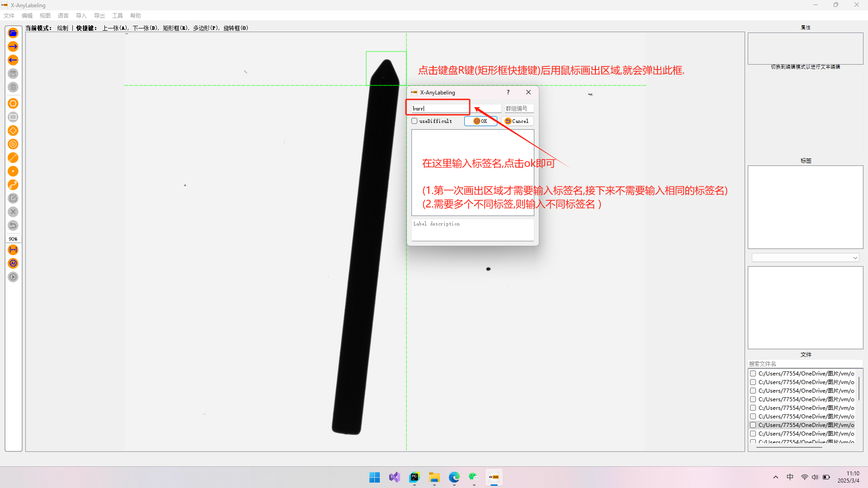Screen dimensions: 868x488
Task: Open the 导出 menu
Action: 99,16
